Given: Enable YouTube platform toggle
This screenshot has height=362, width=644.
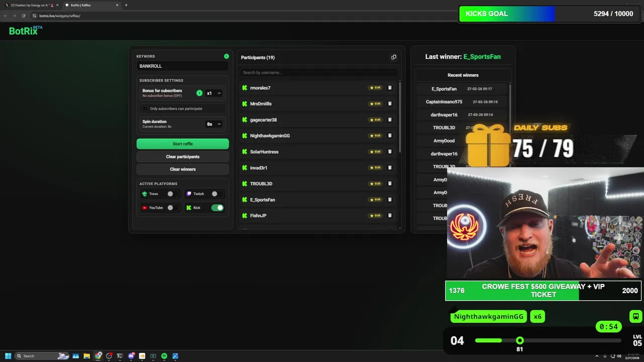Looking at the screenshot, I should point(173,208).
